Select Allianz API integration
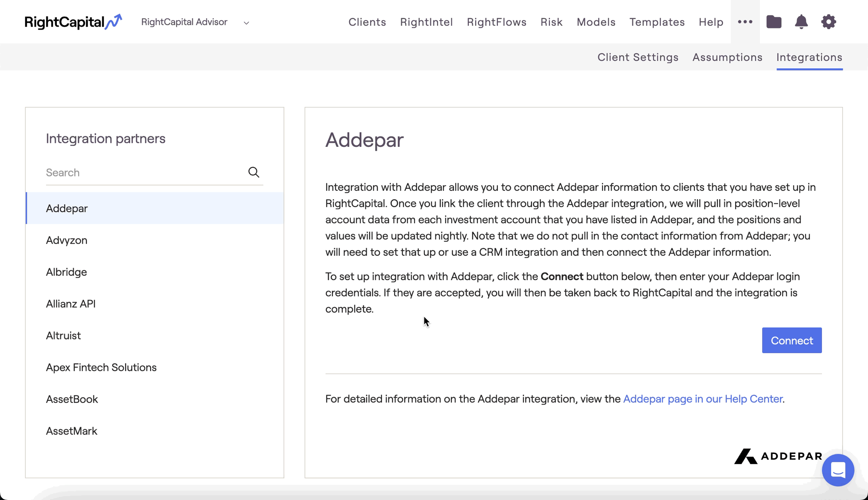The image size is (868, 500). click(155, 304)
